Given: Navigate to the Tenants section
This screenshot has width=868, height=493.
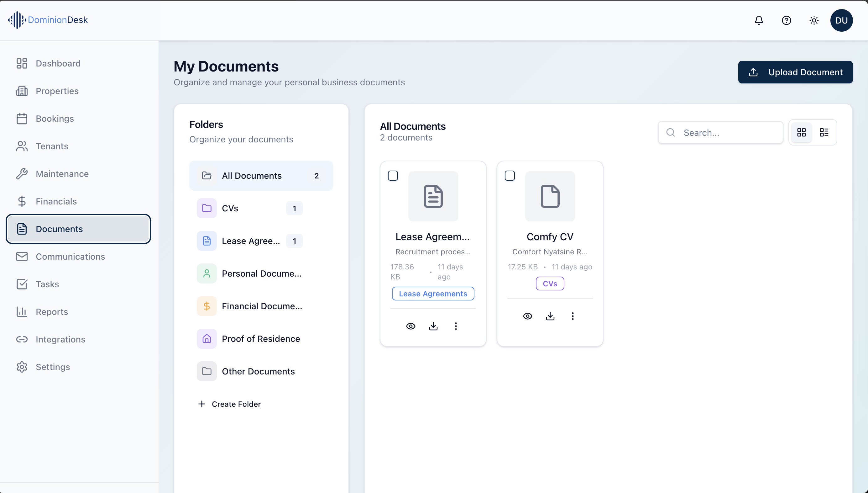Looking at the screenshot, I should (x=52, y=146).
